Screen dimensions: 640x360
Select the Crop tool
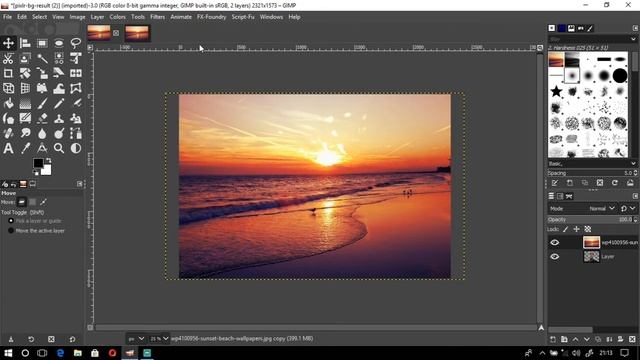pyautogui.click(x=8, y=73)
